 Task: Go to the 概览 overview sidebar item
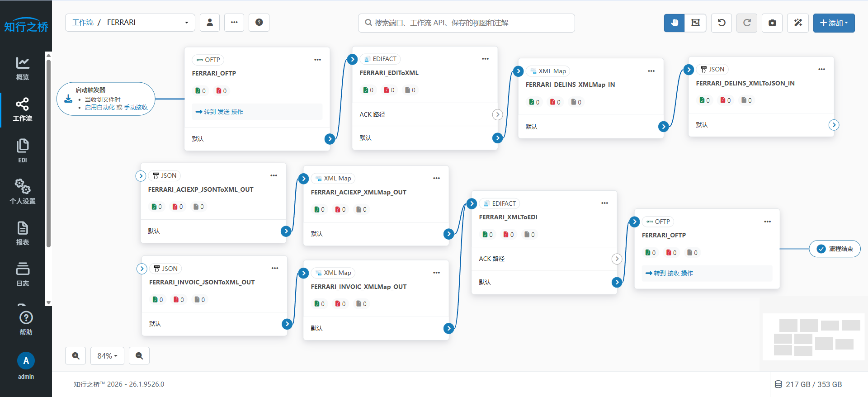click(x=23, y=68)
